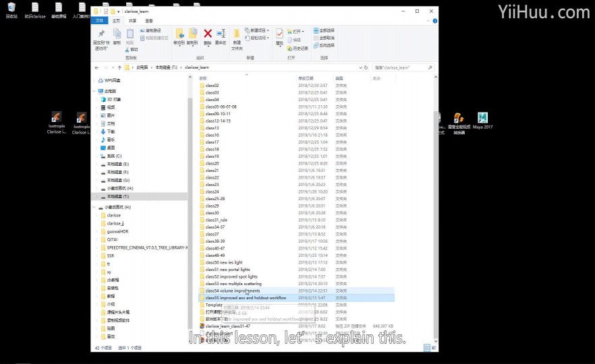Sort by the Date modified (修改日期) column header

(314, 78)
